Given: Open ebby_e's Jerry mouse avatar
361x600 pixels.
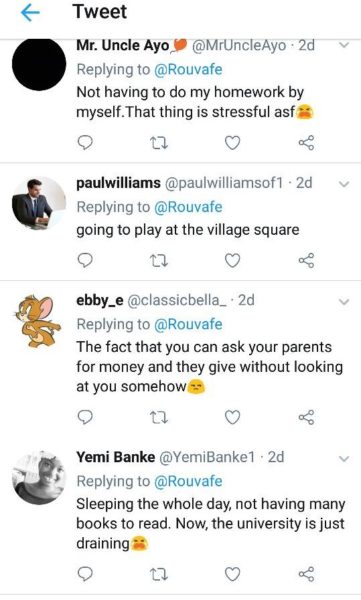Looking at the screenshot, I should click(x=37, y=321).
